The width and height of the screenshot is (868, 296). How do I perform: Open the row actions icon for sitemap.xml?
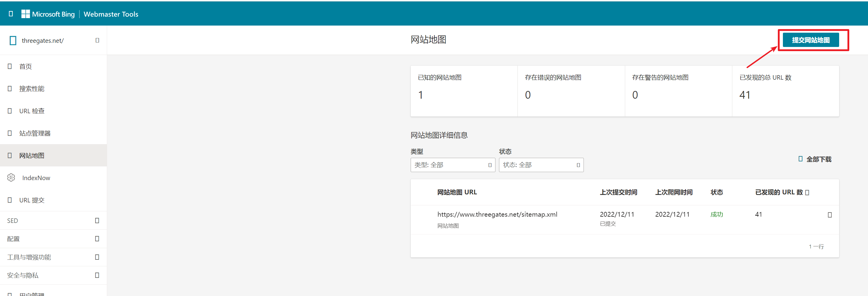830,215
